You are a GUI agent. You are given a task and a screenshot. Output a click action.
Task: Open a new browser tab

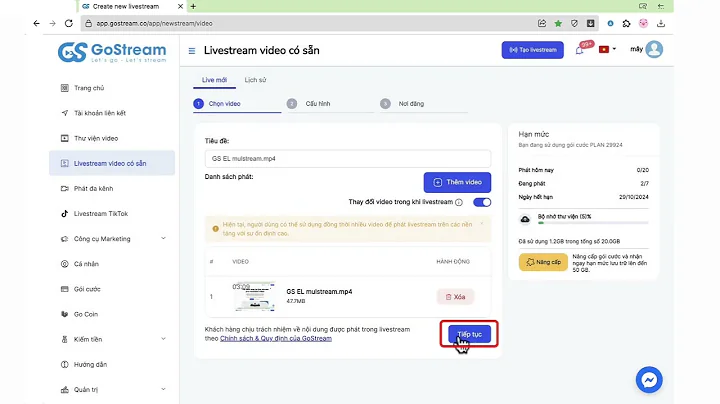coord(193,6)
